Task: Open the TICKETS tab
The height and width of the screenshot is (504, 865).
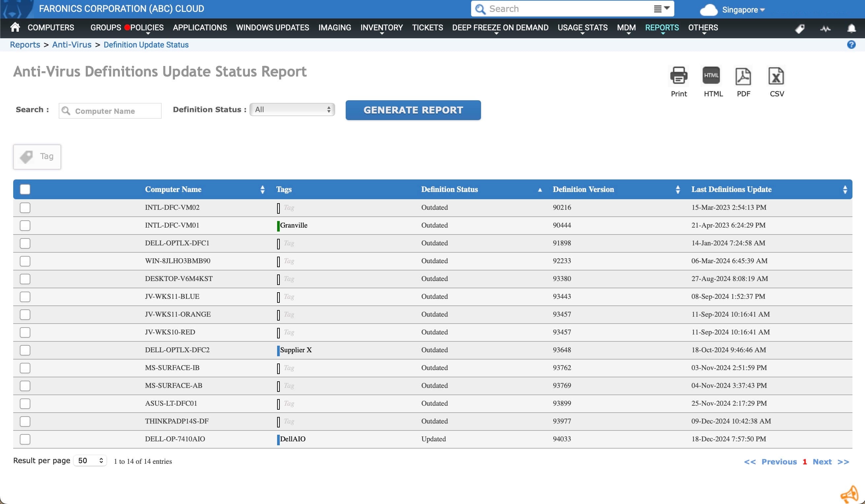Action: click(427, 27)
